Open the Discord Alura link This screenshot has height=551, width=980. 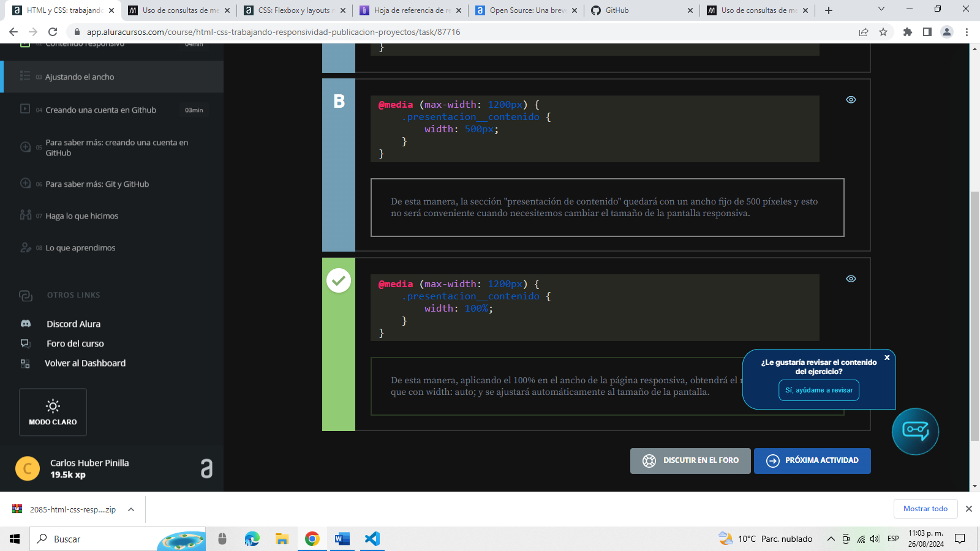73,324
